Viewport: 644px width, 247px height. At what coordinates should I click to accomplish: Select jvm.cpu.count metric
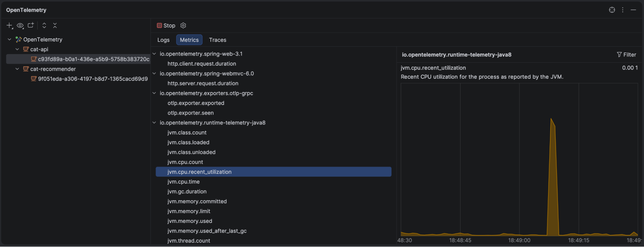(185, 162)
